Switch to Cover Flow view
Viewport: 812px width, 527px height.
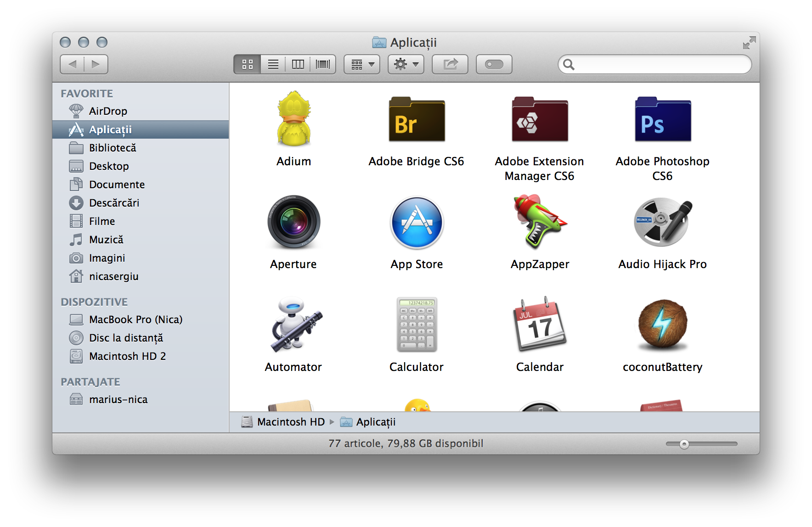click(x=323, y=64)
